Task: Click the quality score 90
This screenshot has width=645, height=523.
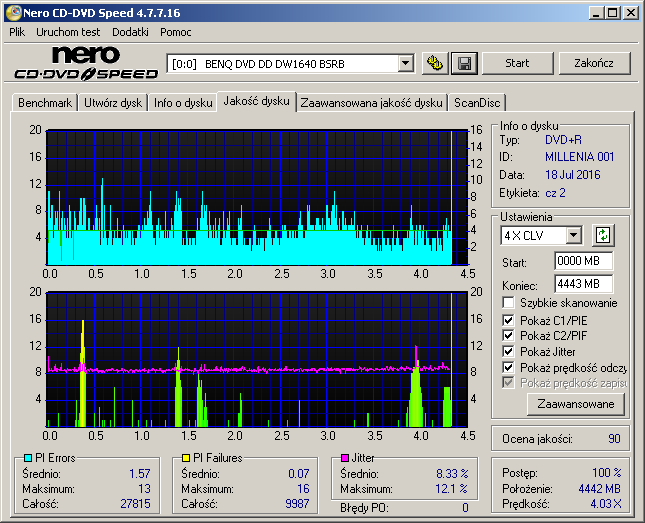Action: 614,439
